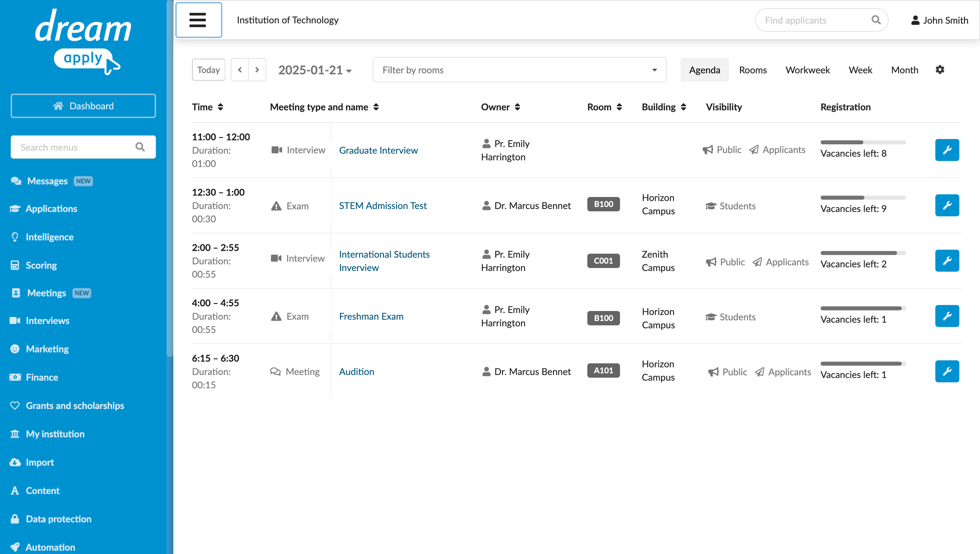
Task: Click the Meetings address book icon
Action: pyautogui.click(x=16, y=293)
